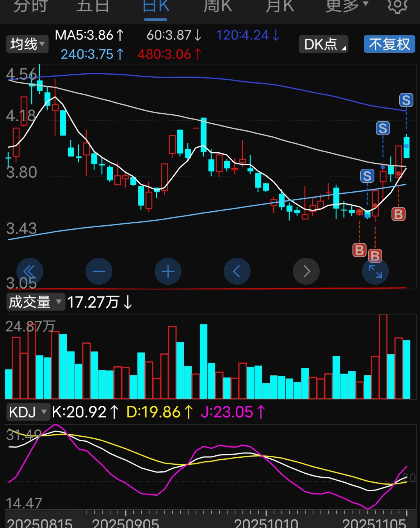Click the K:20.92 reading
Viewport: 420px width, 528px height.
(85, 412)
